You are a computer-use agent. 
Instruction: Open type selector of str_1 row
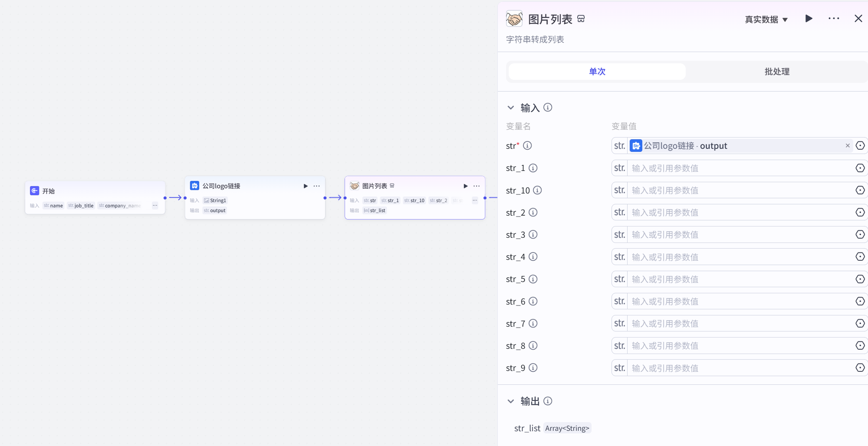(x=620, y=168)
